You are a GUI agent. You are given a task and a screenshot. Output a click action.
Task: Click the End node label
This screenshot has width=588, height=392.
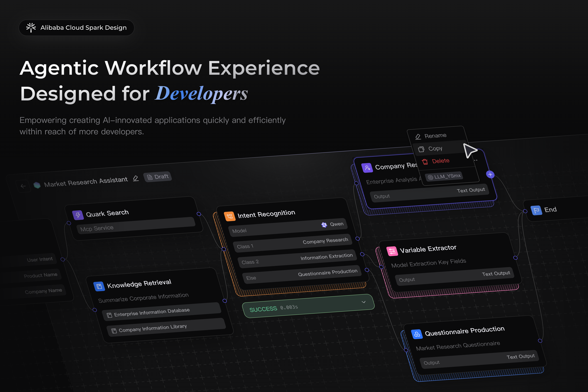(x=551, y=209)
